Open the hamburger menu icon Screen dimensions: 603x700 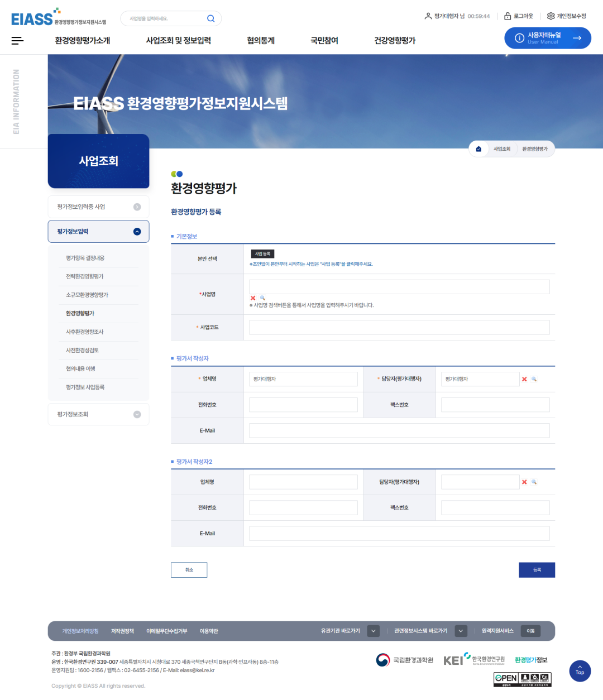coord(17,40)
